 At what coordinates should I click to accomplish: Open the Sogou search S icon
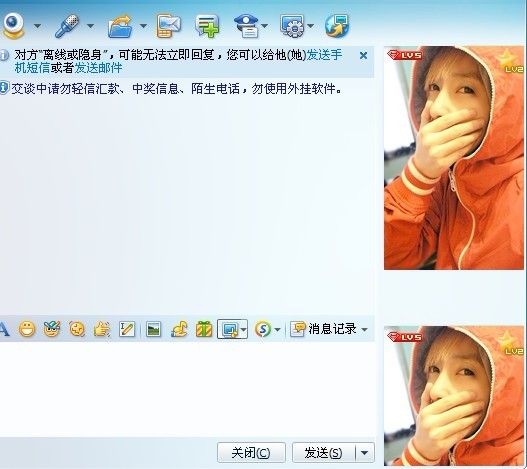coord(263,329)
